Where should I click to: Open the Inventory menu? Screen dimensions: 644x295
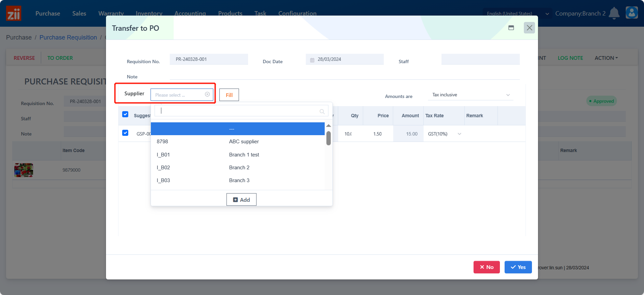pyautogui.click(x=149, y=14)
